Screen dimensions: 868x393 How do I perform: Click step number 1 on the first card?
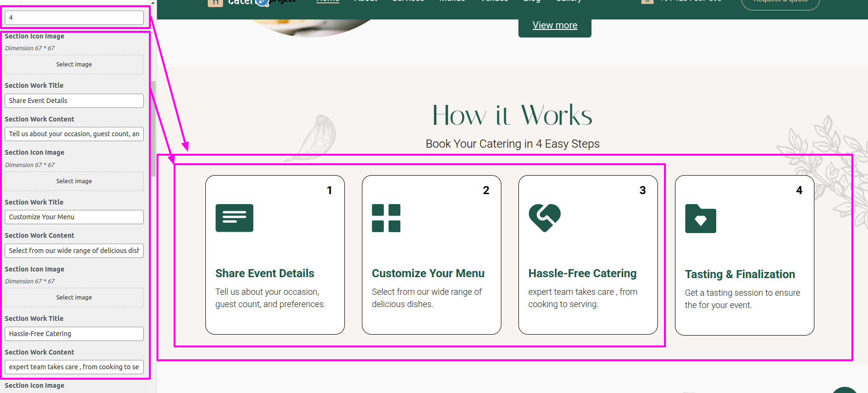click(x=329, y=190)
